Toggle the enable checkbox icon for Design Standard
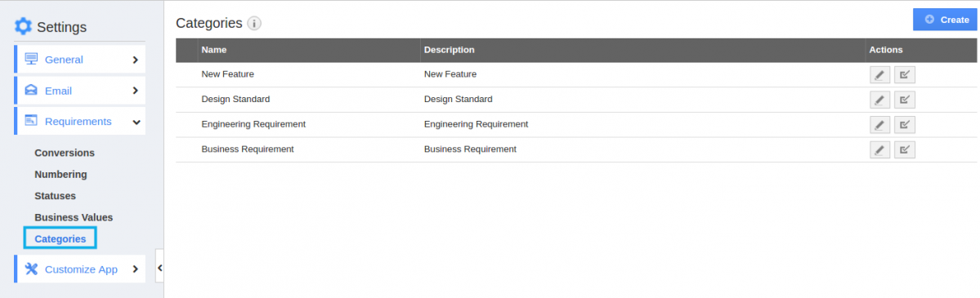Image resolution: width=980 pixels, height=298 pixels. [904, 100]
